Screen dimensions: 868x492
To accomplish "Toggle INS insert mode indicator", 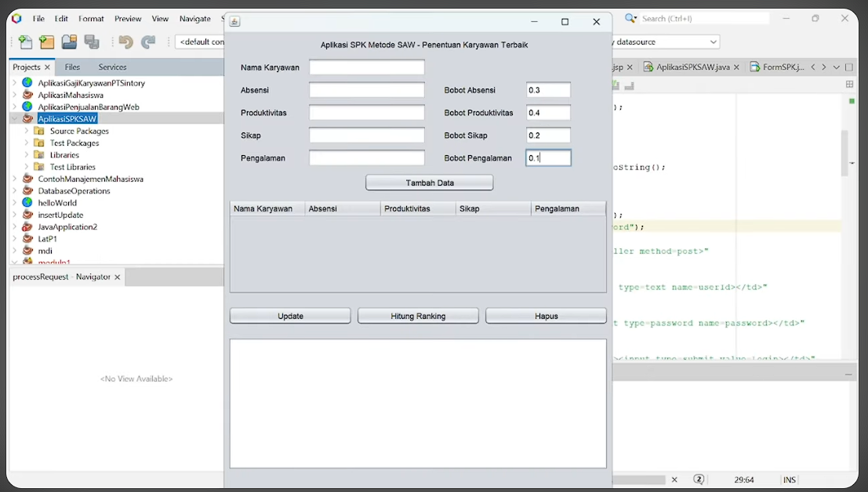I will click(790, 479).
